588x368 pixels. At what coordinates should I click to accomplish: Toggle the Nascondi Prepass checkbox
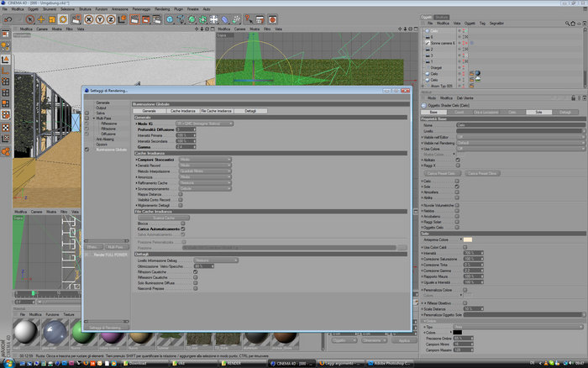[196, 288]
